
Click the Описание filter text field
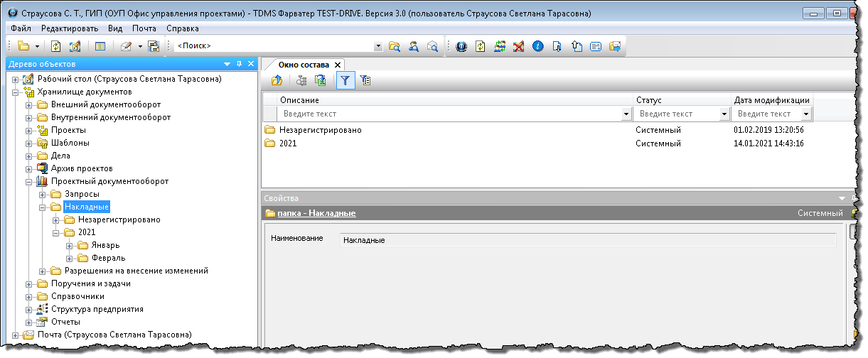click(449, 114)
